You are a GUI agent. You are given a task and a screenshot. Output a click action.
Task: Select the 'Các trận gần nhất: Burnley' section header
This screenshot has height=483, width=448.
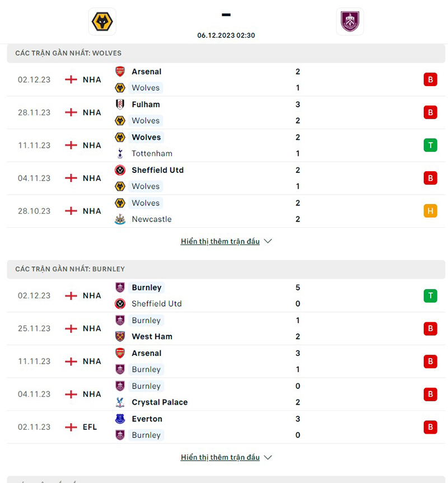(70, 269)
